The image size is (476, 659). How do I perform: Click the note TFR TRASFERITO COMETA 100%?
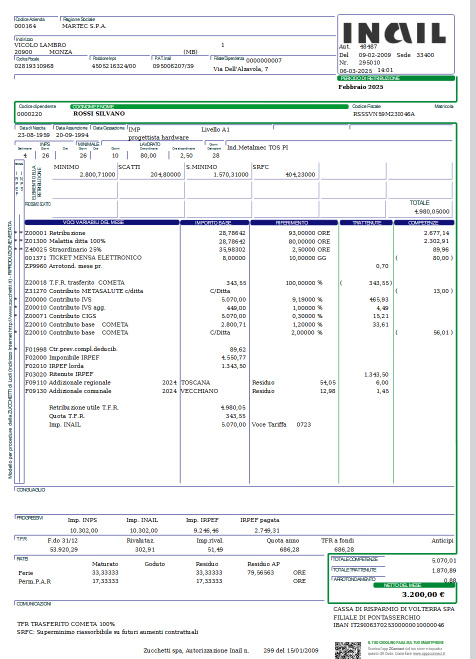point(66,624)
